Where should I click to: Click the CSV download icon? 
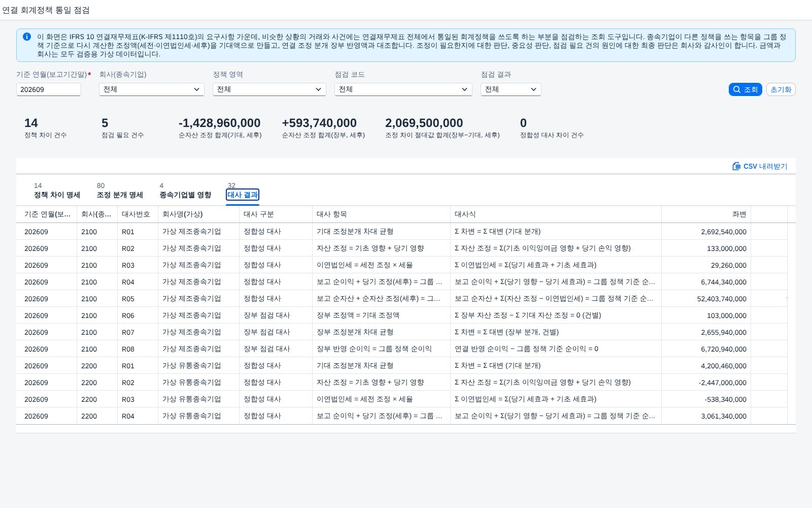(736, 166)
